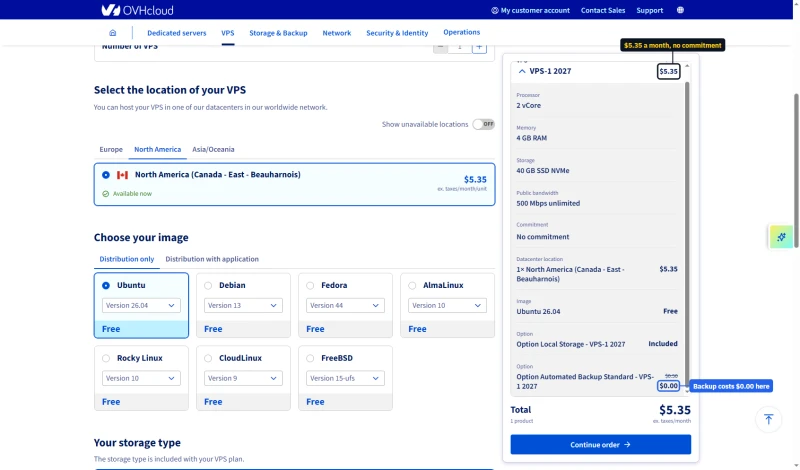The height and width of the screenshot is (470, 800).
Task: Toggle Show unavailable locations switch
Action: [x=483, y=124]
